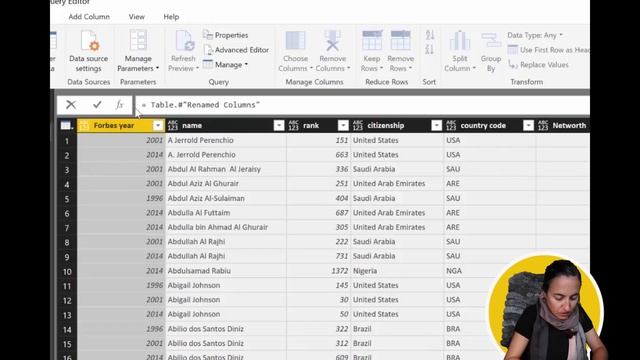Click data type icon of Networth column
Viewport: 640px width, 360px height.
click(x=543, y=125)
